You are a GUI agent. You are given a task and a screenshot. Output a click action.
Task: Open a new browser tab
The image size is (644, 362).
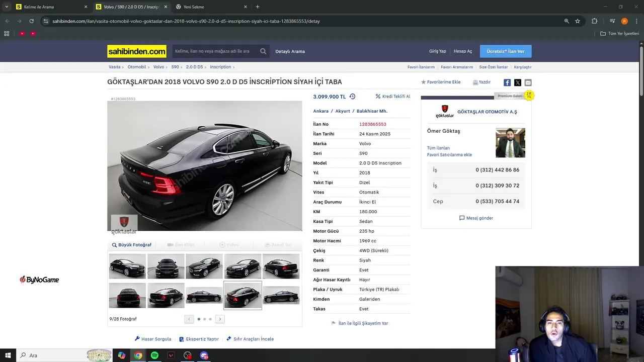[x=258, y=7]
